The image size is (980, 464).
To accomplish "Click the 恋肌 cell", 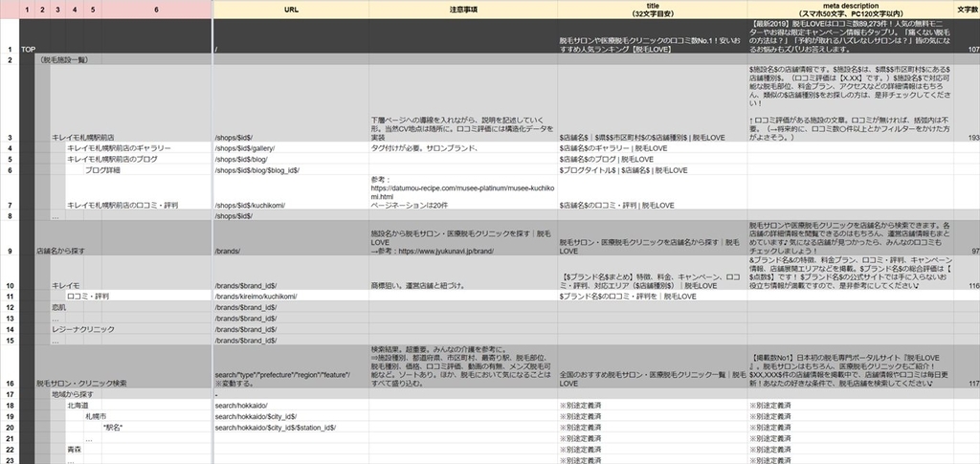I will [58, 307].
